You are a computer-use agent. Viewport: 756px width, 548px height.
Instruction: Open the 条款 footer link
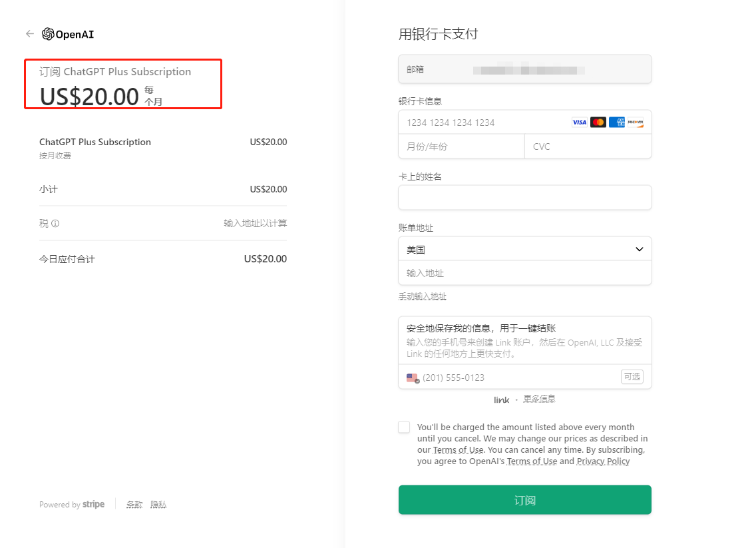tap(134, 505)
